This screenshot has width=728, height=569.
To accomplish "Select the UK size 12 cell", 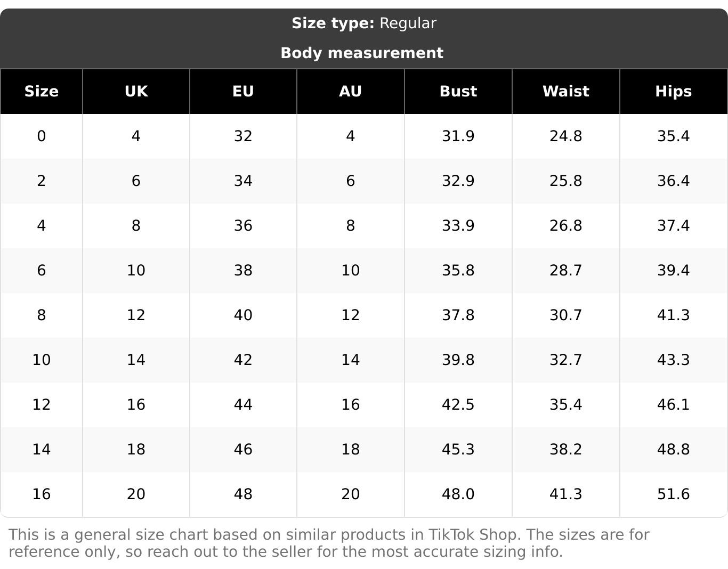I will [136, 315].
